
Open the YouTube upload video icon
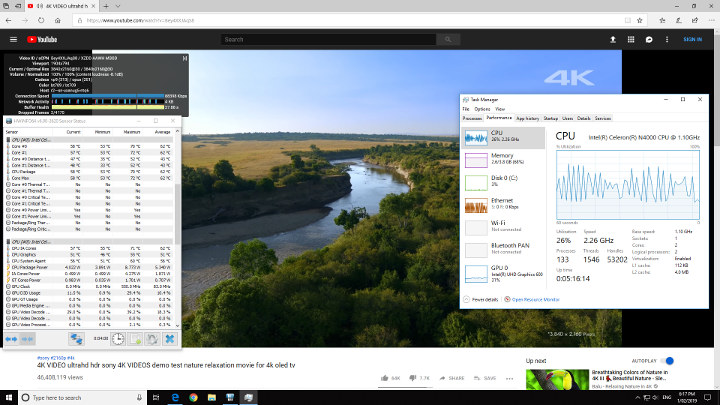pos(613,39)
